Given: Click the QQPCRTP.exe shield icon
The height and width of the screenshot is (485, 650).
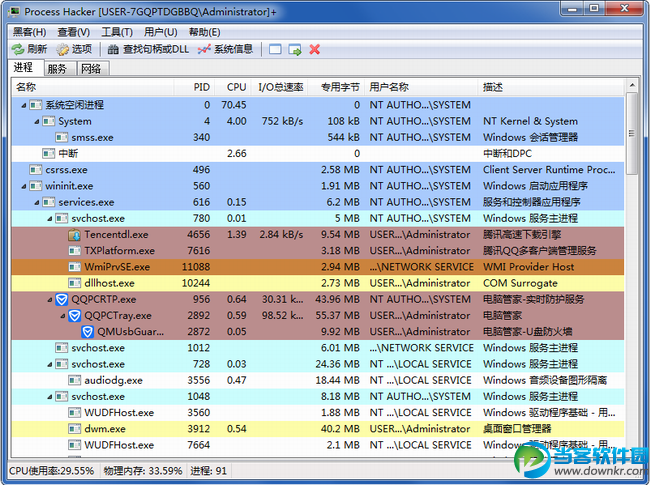Looking at the screenshot, I should pos(62,300).
